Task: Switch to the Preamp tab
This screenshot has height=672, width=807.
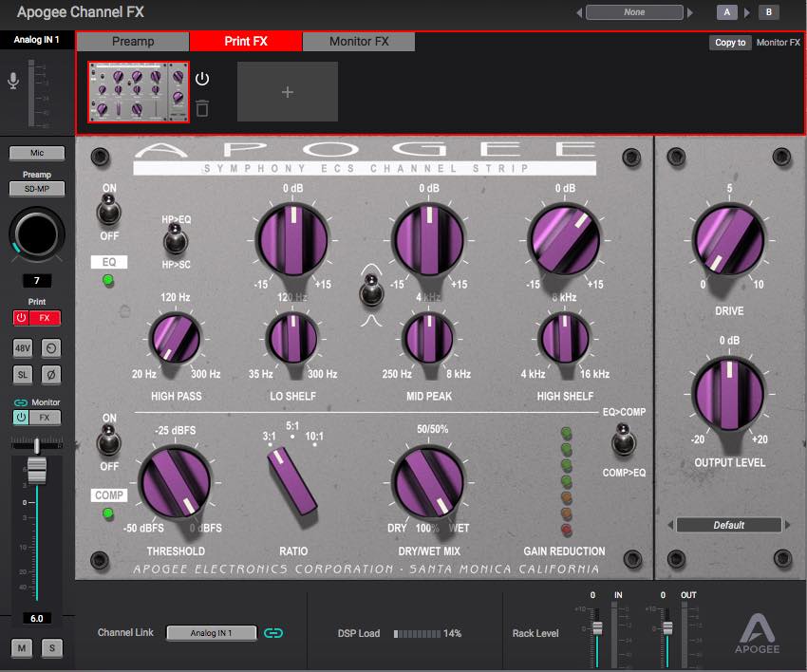Action: click(x=133, y=42)
